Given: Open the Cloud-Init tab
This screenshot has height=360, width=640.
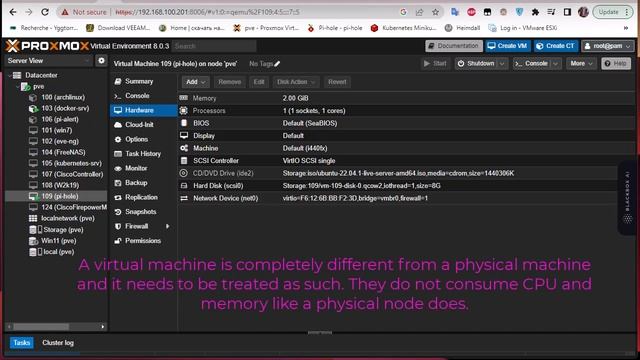Looking at the screenshot, I should (x=143, y=125).
